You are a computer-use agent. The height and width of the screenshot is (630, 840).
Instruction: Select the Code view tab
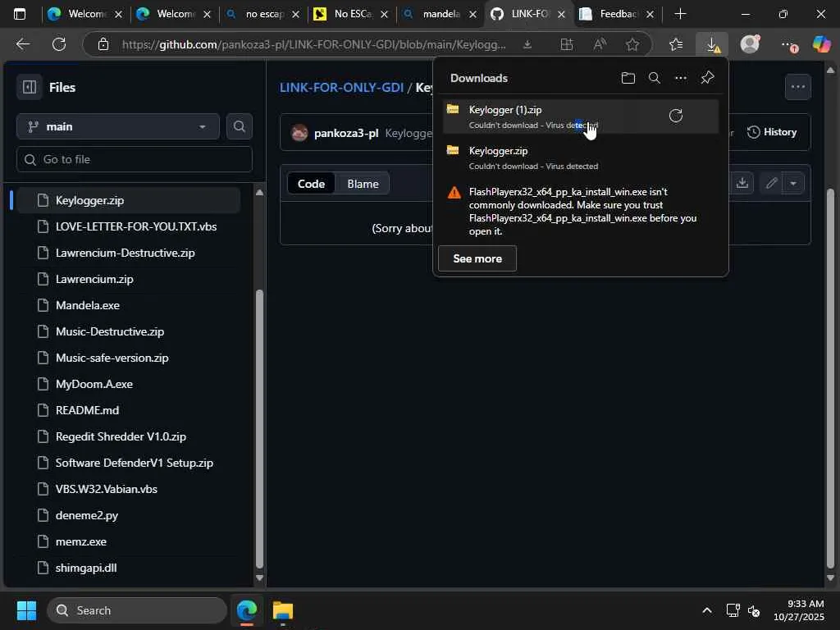coord(311,184)
